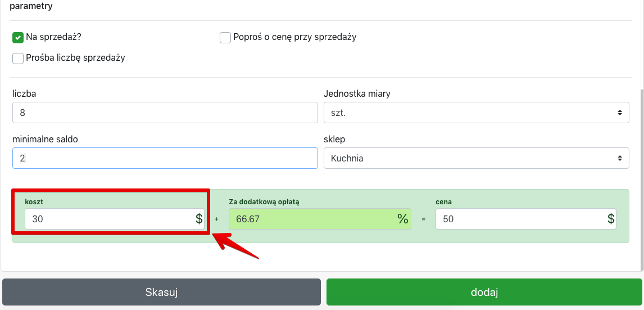Enable "Poproś o cenę przy sprzedaży" checkbox
This screenshot has height=310, width=644.
tap(225, 38)
